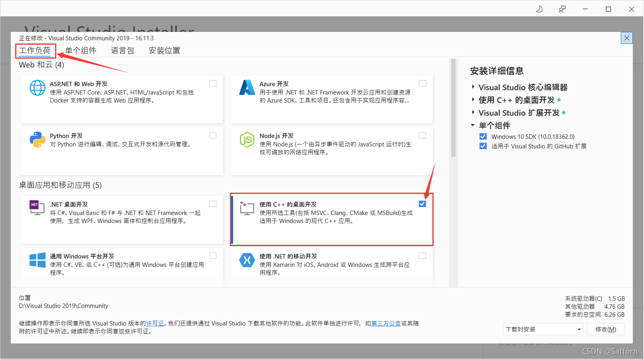Select the 使用 .NET 的移动开发 card title

click(x=288, y=256)
